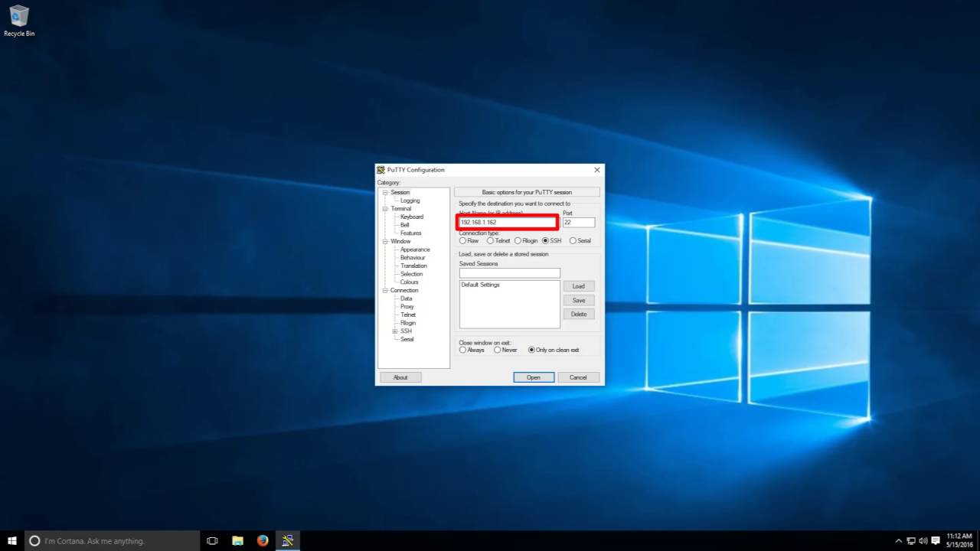Open the taskbar clock and date

pos(959,540)
